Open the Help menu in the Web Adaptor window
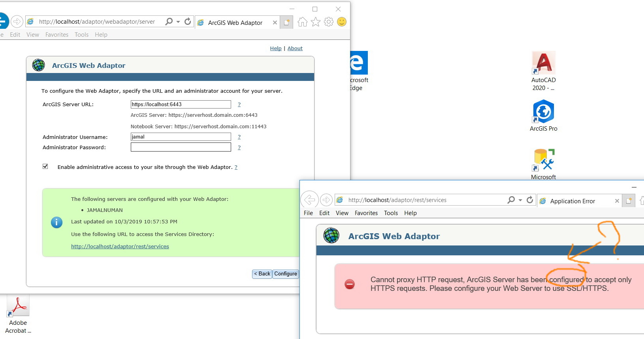Image resolution: width=644 pixels, height=339 pixels. [x=101, y=35]
